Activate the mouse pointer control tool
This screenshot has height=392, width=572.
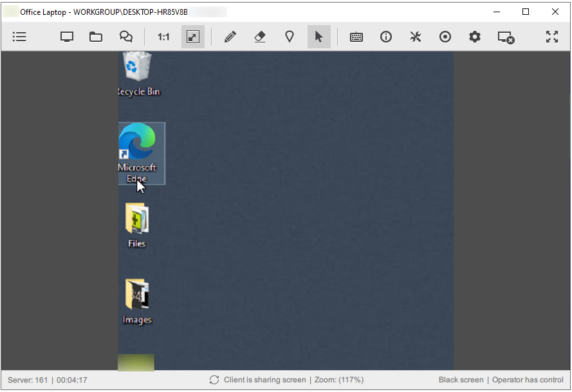[x=318, y=37]
